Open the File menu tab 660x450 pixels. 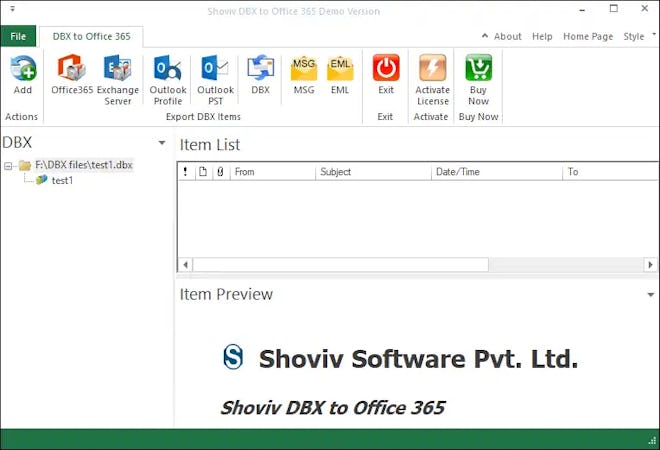point(18,36)
